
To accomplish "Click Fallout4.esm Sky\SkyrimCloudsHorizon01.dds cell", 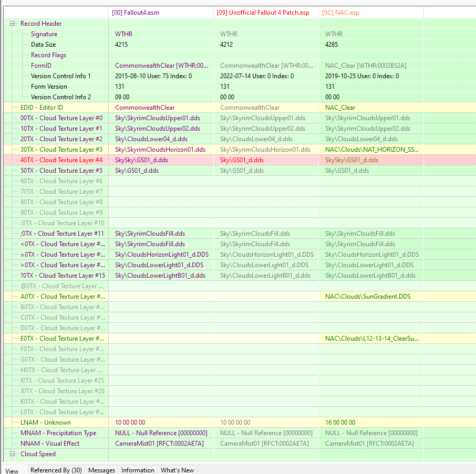I will click(160, 150).
